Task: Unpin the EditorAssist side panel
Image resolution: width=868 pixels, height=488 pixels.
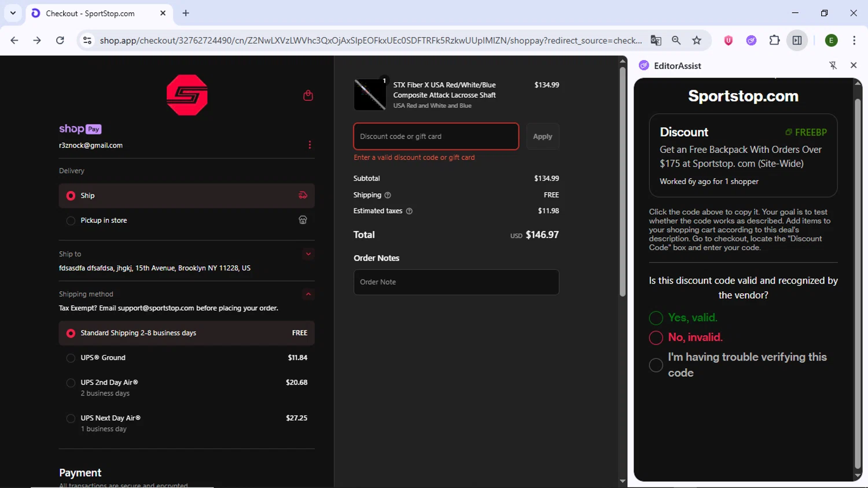Action: (833, 65)
